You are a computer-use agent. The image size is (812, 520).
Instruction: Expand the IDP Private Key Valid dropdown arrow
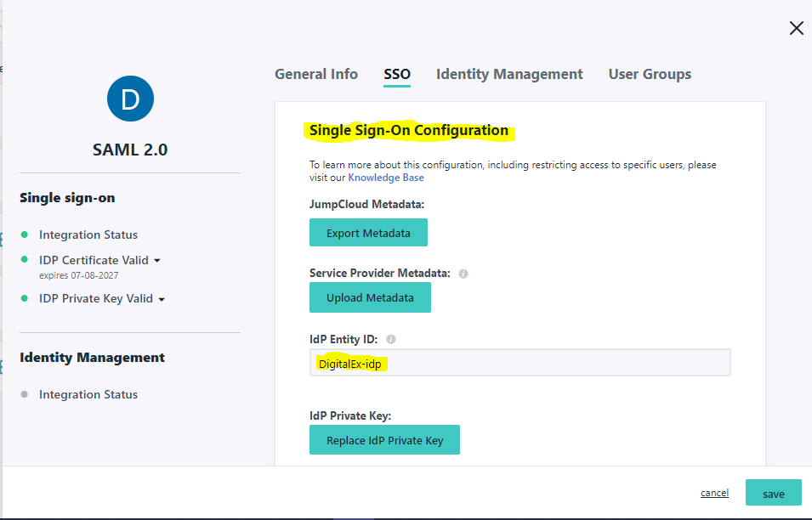(162, 299)
